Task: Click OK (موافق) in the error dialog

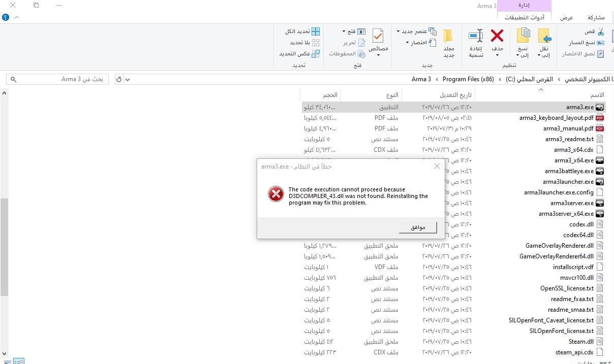Action: pyautogui.click(x=418, y=227)
